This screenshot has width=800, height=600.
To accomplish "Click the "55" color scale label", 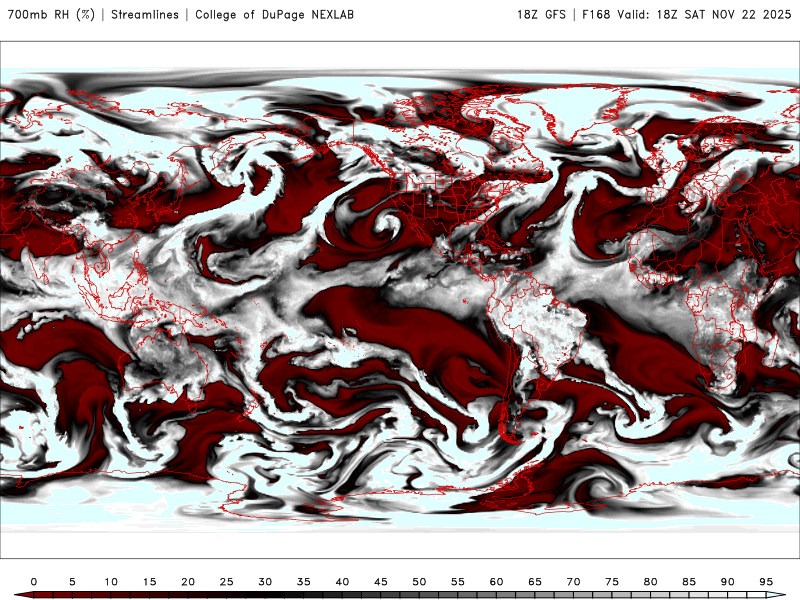I will click(458, 582).
